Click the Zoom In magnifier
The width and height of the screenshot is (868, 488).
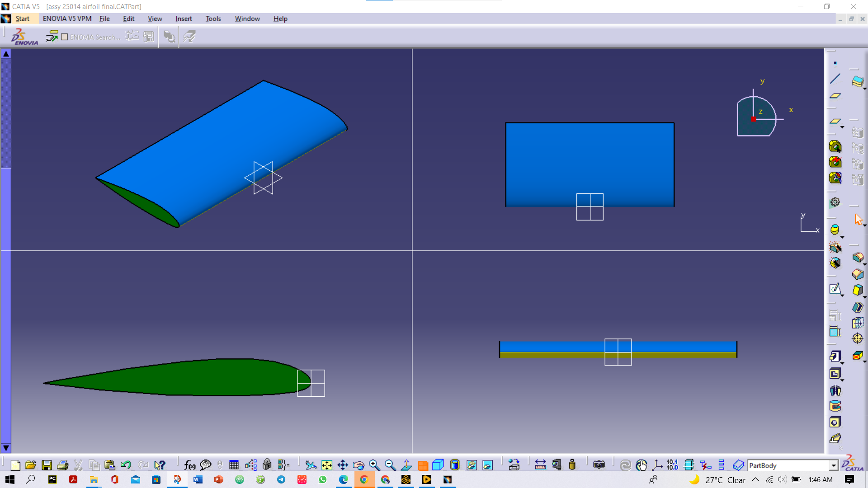click(374, 465)
